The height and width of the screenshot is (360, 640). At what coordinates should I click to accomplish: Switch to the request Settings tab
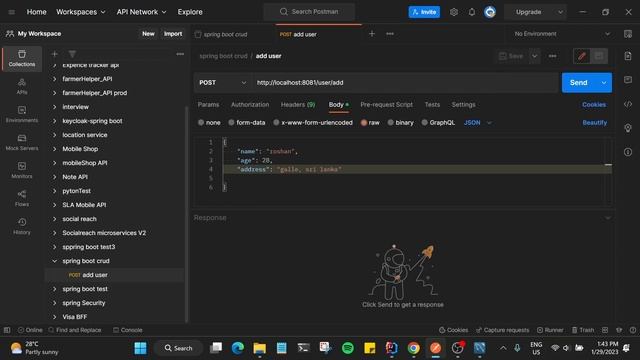click(463, 104)
